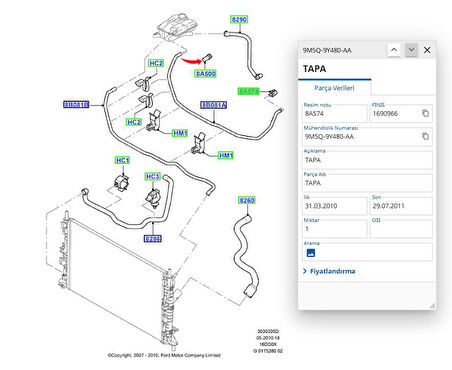The width and height of the screenshot is (452, 370).
Task: Go to previous part with up arrow
Action: [x=394, y=50]
